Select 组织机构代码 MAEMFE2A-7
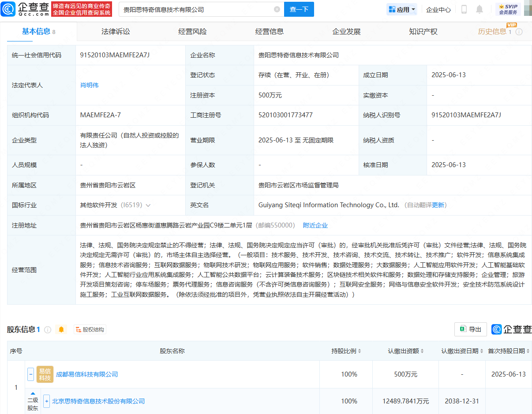 pyautogui.click(x=100, y=115)
